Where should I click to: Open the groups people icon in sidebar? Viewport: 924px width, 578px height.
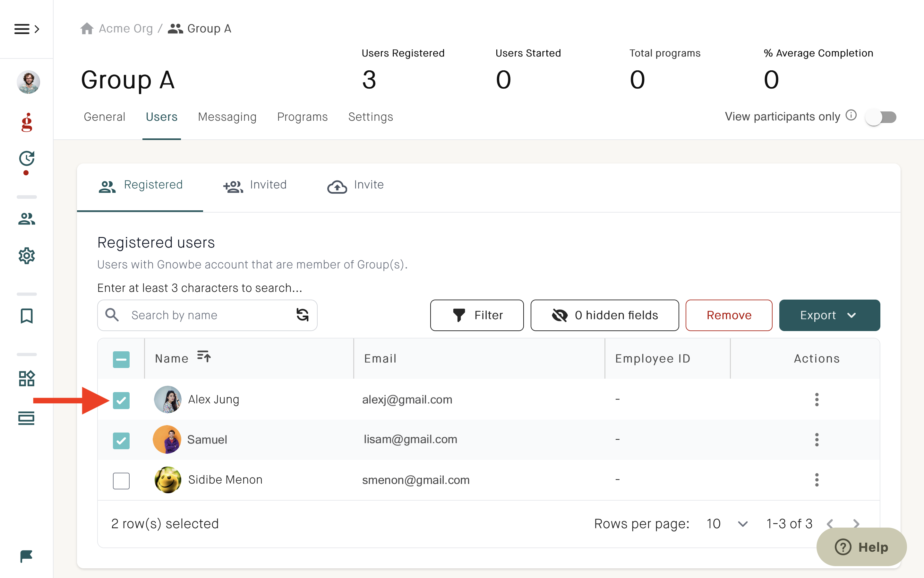[x=27, y=219]
